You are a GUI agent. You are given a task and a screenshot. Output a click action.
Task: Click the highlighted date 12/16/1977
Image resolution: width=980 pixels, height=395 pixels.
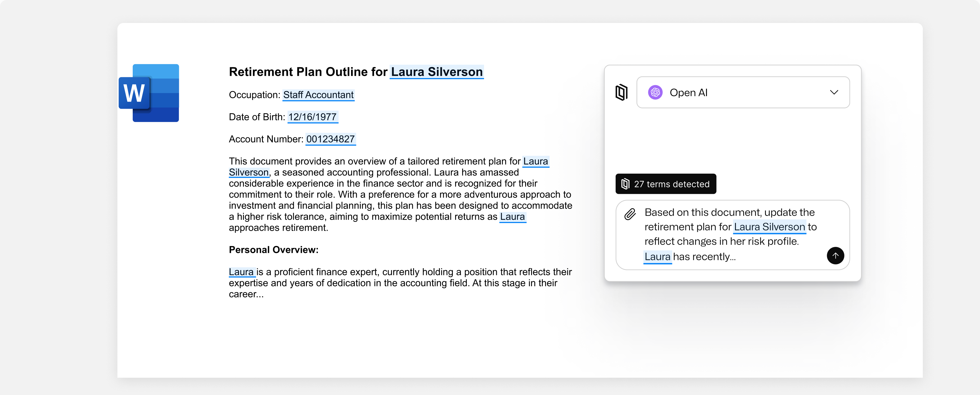coord(312,117)
